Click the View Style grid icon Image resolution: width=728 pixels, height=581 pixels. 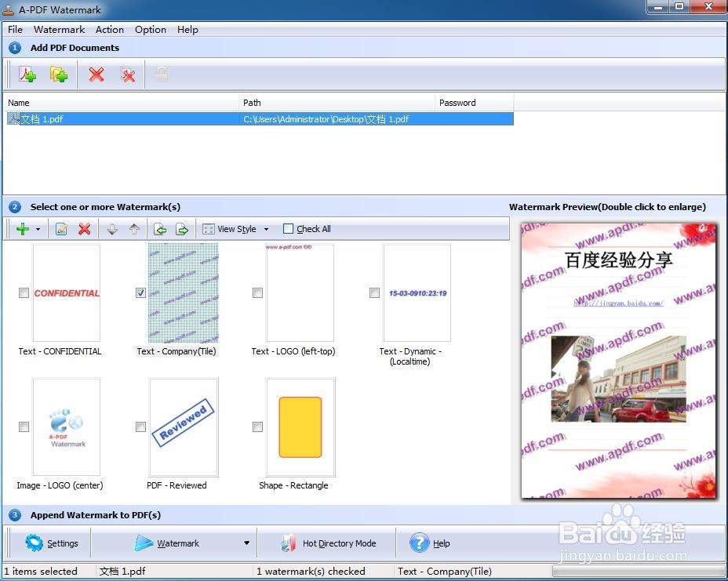(x=209, y=229)
